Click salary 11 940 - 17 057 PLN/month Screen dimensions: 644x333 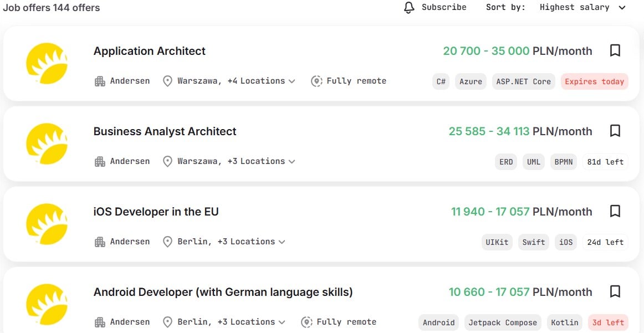pyautogui.click(x=522, y=212)
